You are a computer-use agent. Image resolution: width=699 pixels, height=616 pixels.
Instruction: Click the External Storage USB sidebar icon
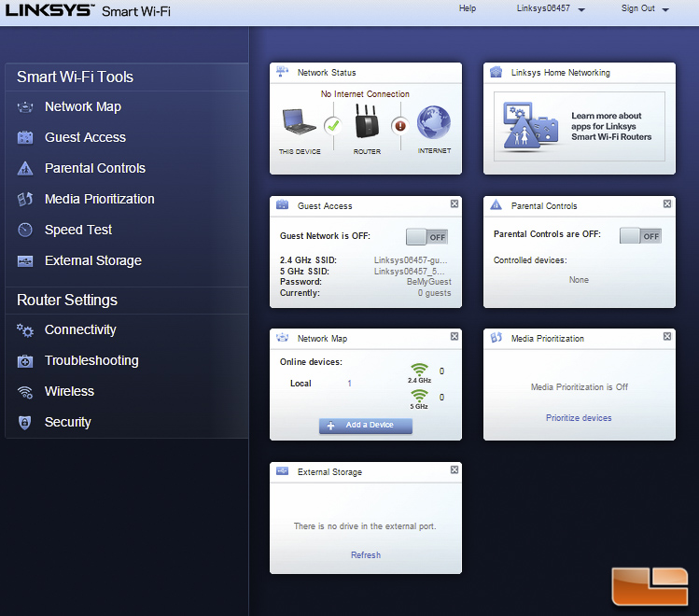click(x=25, y=260)
